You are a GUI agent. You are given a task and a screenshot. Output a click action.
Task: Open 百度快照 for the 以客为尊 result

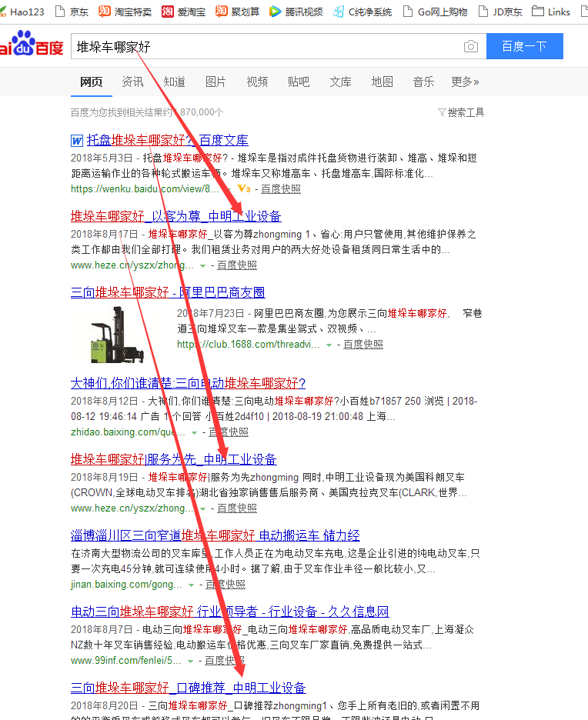click(237, 265)
